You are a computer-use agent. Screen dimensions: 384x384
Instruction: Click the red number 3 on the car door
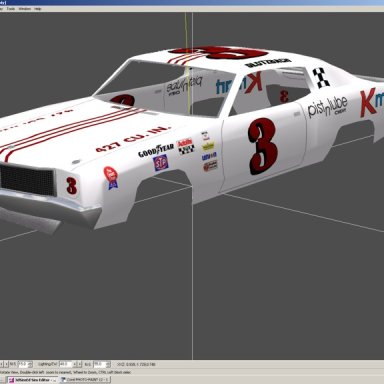(262, 147)
